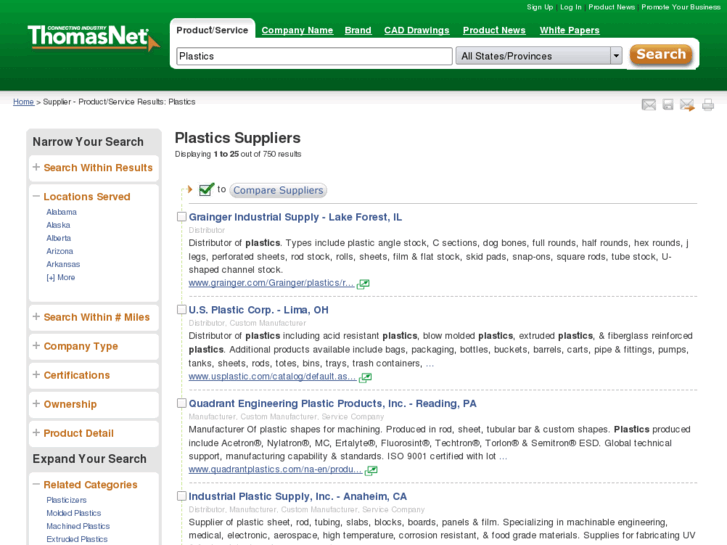This screenshot has width=727, height=545.
Task: Click the ThomasNet logo
Action: point(93,38)
